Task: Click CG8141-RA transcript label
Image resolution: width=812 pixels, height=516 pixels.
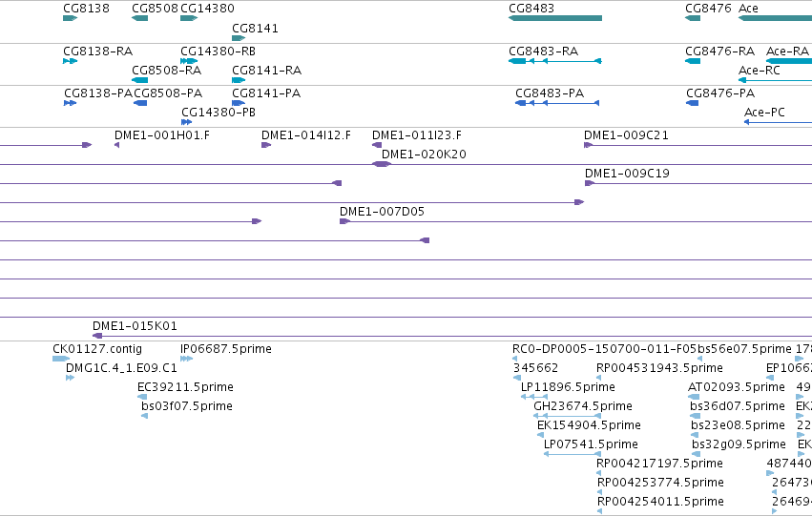Action: coord(267,71)
